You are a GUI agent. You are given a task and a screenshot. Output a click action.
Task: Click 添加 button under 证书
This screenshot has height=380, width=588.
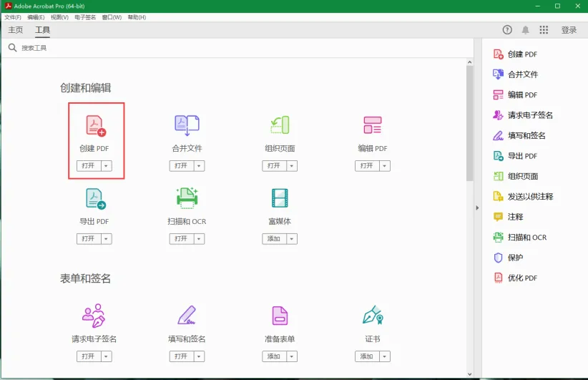(x=367, y=356)
